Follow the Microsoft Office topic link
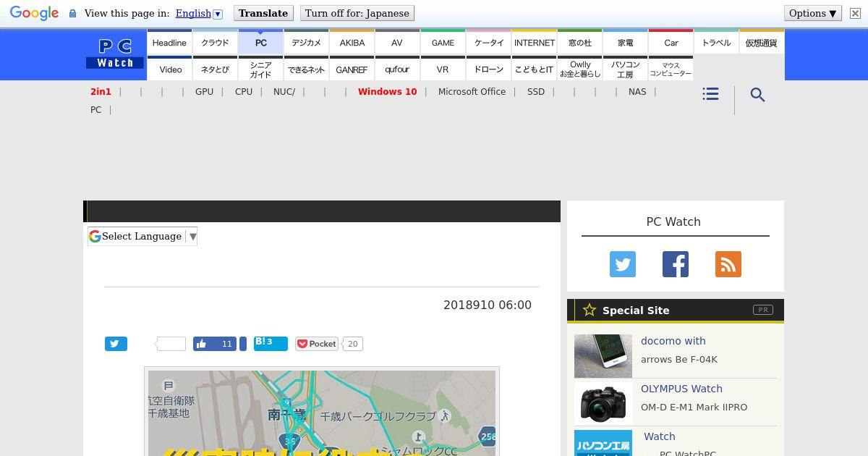Image resolution: width=868 pixels, height=456 pixels. tap(472, 92)
